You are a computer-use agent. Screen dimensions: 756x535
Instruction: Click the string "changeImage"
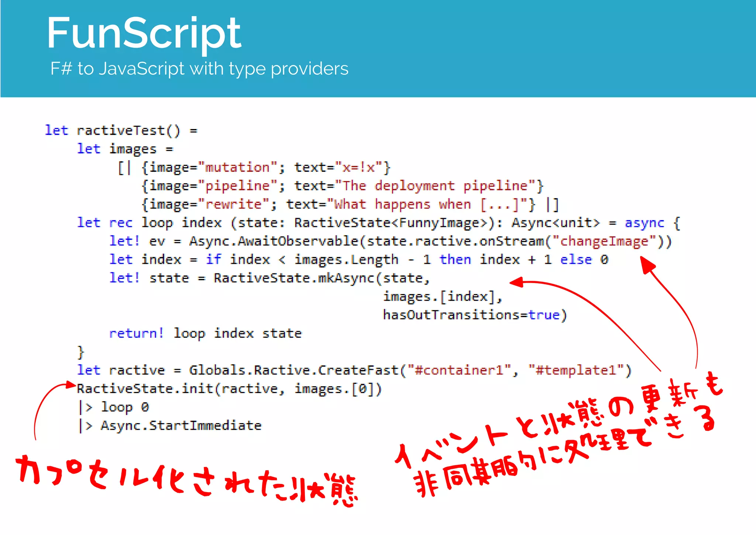tap(604, 241)
